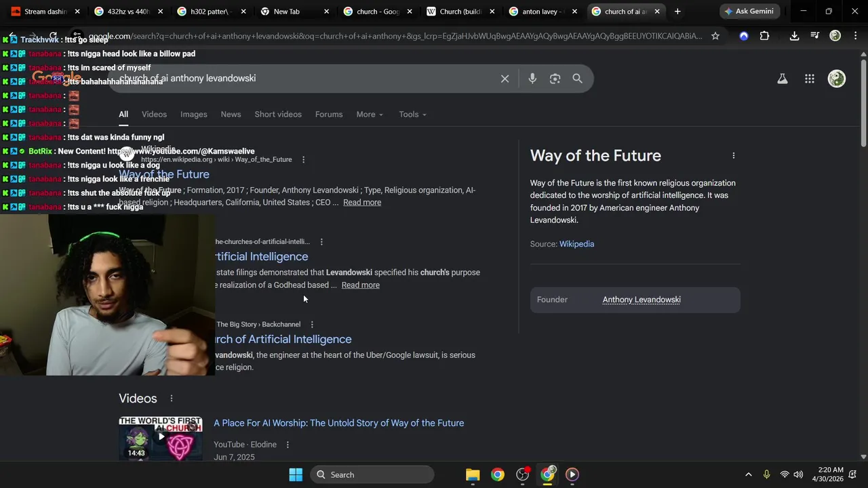
Task: Open A Place For AI Worship video link
Action: (338, 423)
